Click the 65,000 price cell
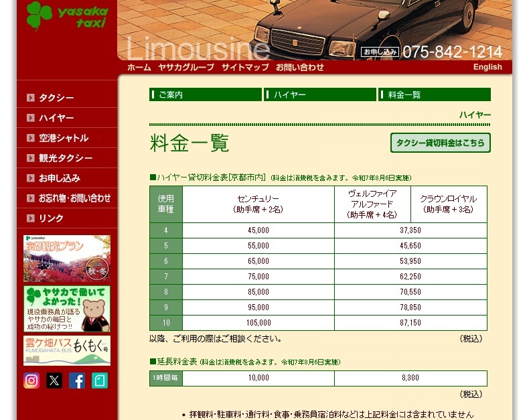The width and height of the screenshot is (527, 420). click(x=258, y=261)
